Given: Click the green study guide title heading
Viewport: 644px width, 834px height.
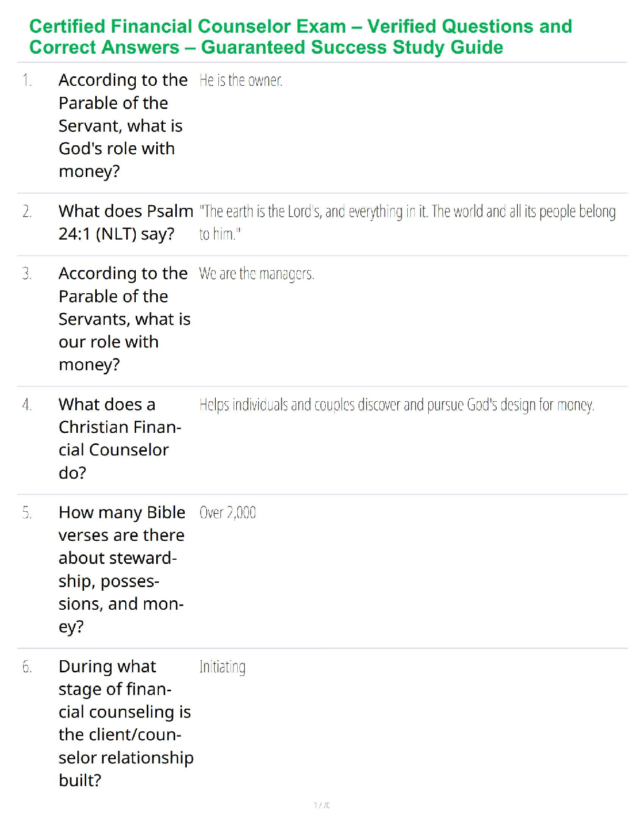Looking at the screenshot, I should (x=300, y=37).
